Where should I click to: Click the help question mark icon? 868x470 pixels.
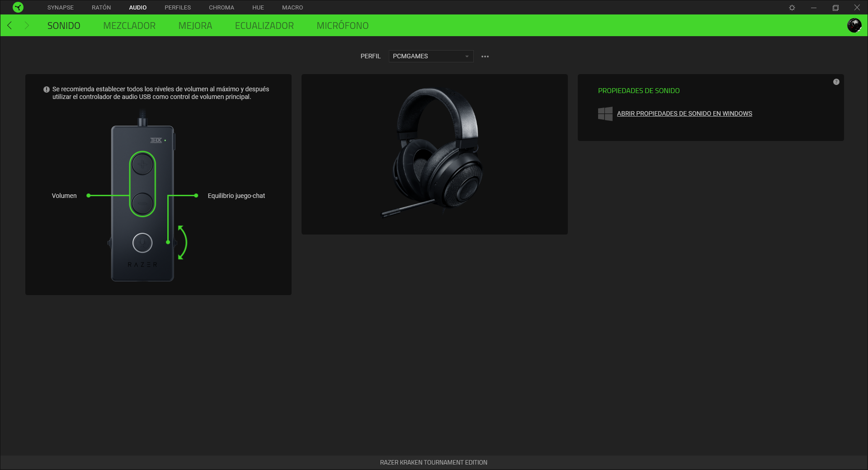coord(836,82)
